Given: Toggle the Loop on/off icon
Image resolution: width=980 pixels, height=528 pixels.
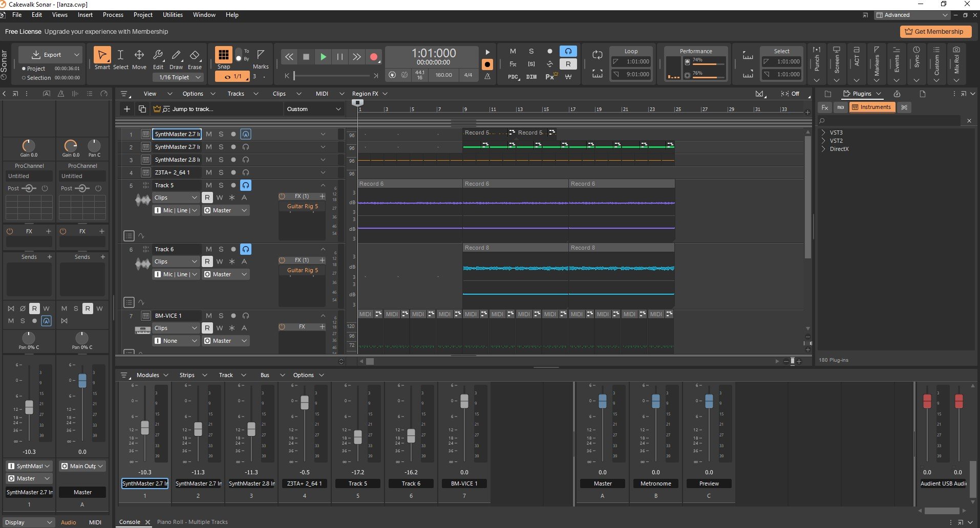Looking at the screenshot, I should pos(597,55).
